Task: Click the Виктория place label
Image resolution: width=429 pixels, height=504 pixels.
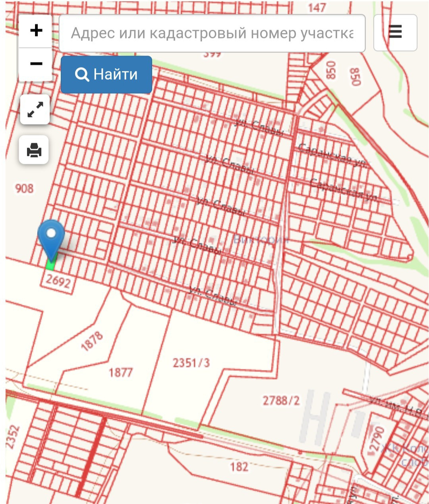Action: (x=260, y=239)
